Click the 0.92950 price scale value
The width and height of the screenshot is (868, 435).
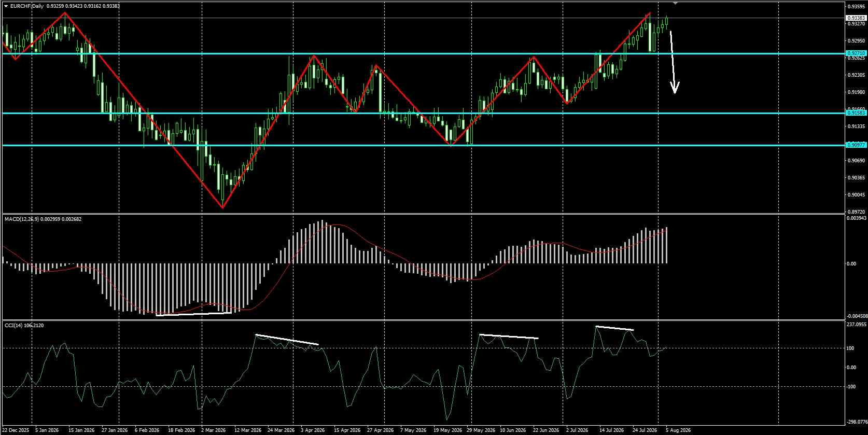pyautogui.click(x=856, y=40)
